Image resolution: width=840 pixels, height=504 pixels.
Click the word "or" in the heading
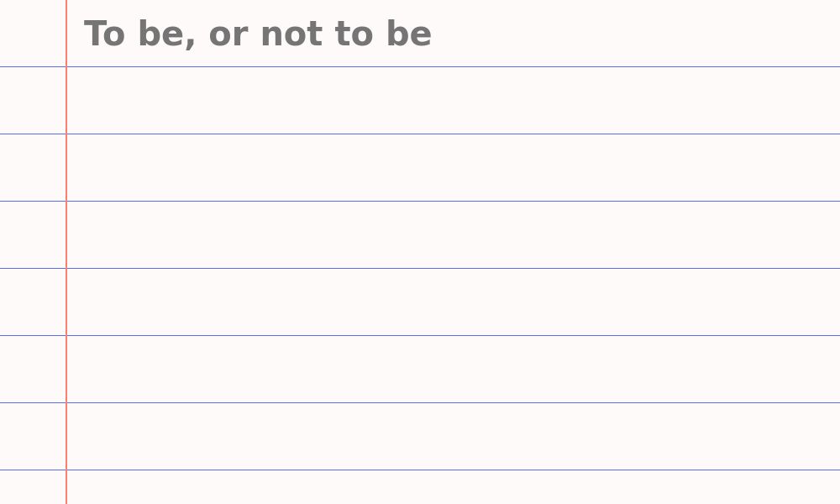pyautogui.click(x=227, y=34)
